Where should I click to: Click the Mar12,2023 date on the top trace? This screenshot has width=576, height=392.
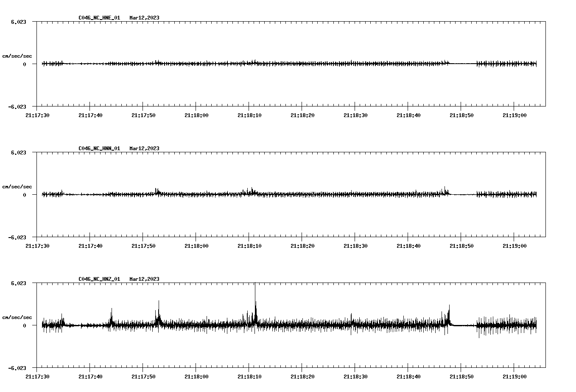144,18
